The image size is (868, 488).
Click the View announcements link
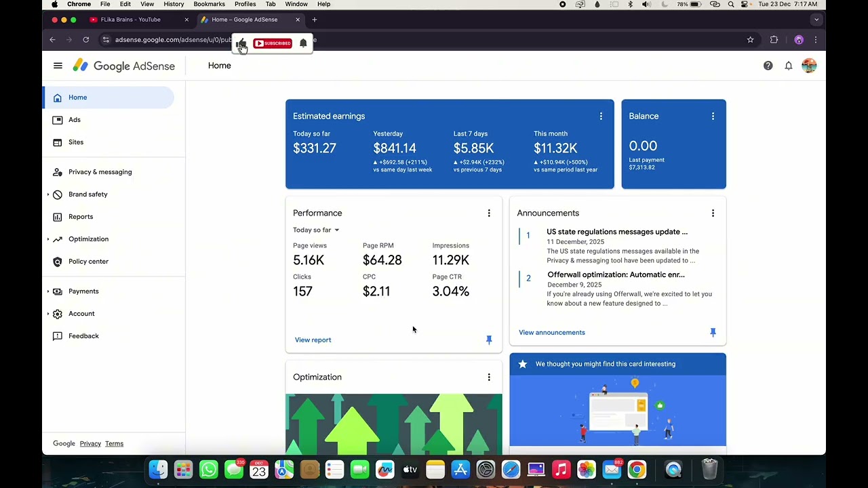coord(551,333)
